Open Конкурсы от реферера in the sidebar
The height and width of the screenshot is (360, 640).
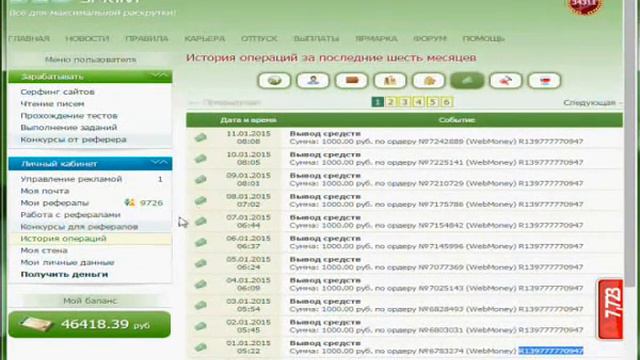coord(73,140)
